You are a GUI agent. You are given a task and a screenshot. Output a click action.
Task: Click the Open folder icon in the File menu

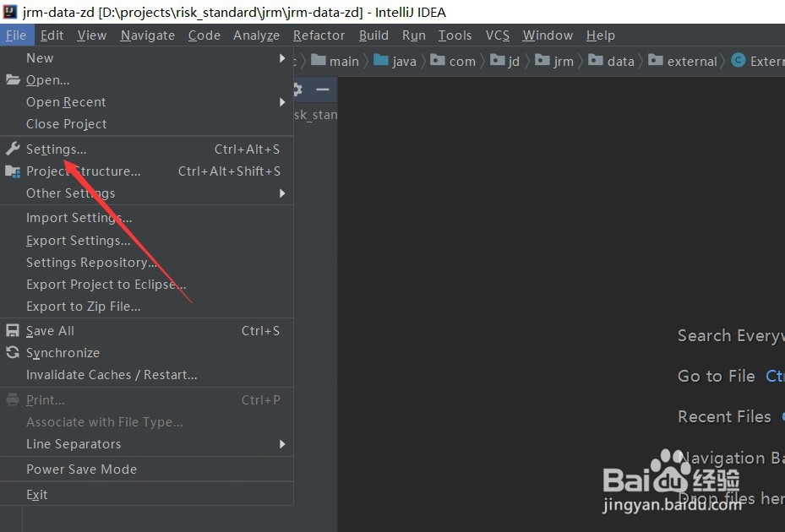coord(13,79)
